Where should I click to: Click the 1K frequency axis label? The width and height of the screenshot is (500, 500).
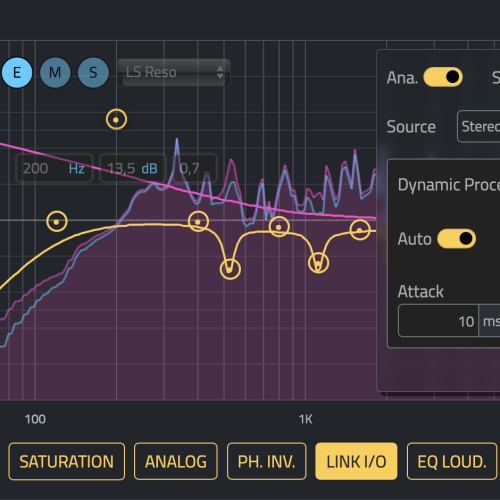(305, 419)
